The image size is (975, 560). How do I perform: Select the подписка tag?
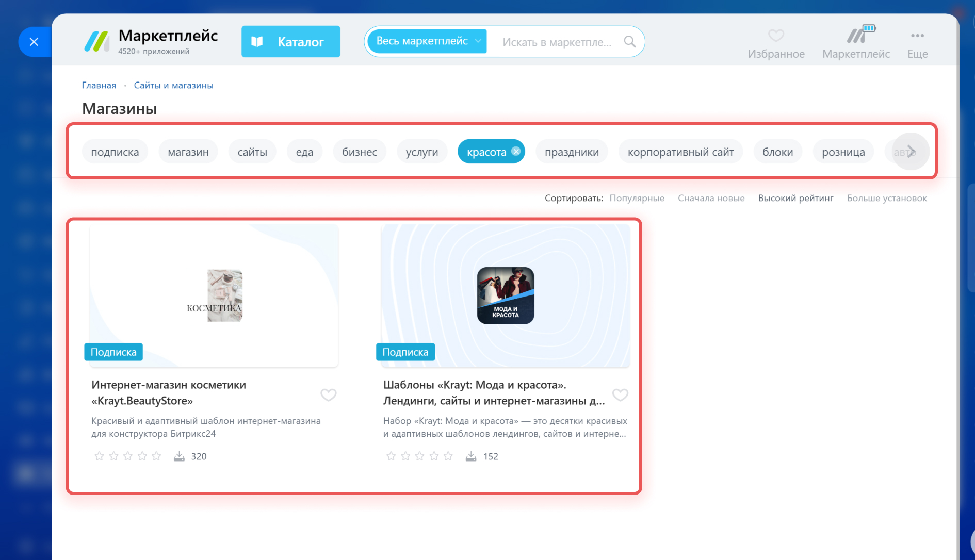[115, 152]
